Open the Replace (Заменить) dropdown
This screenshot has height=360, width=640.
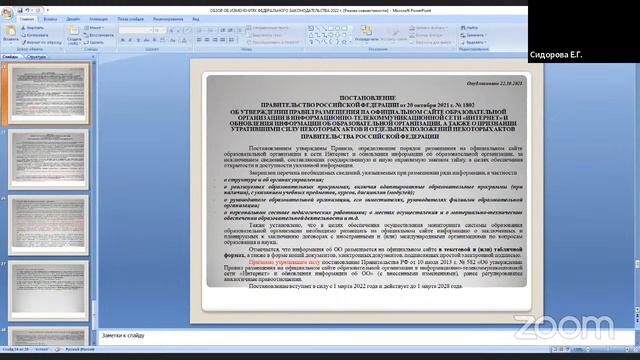473,35
